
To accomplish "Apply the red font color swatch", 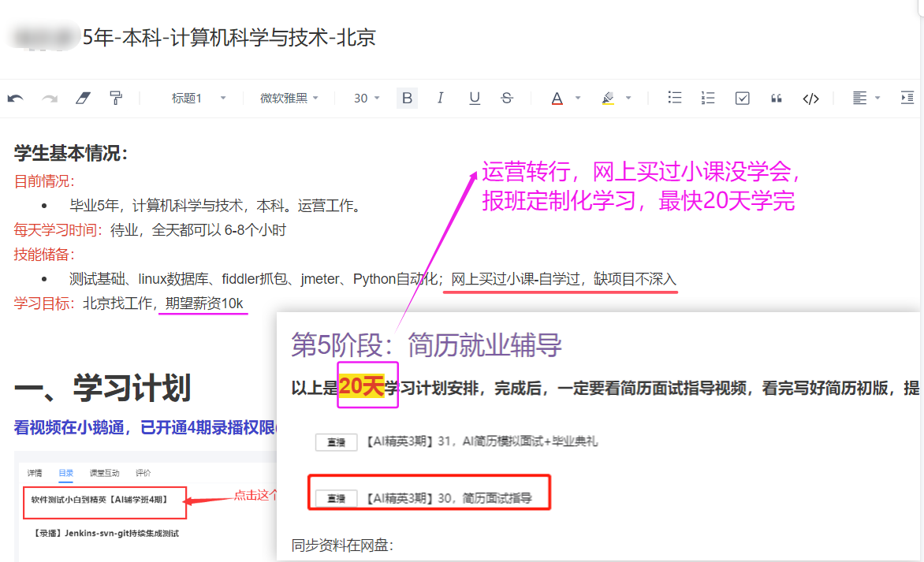I will [557, 99].
